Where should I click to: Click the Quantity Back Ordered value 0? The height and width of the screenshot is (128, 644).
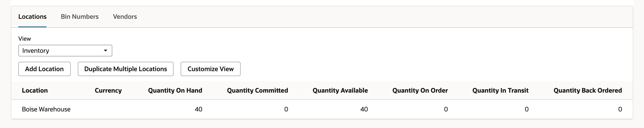click(x=620, y=109)
